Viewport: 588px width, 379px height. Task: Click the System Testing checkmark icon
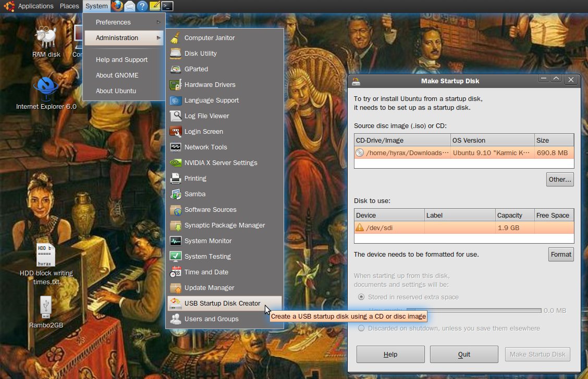click(x=175, y=257)
